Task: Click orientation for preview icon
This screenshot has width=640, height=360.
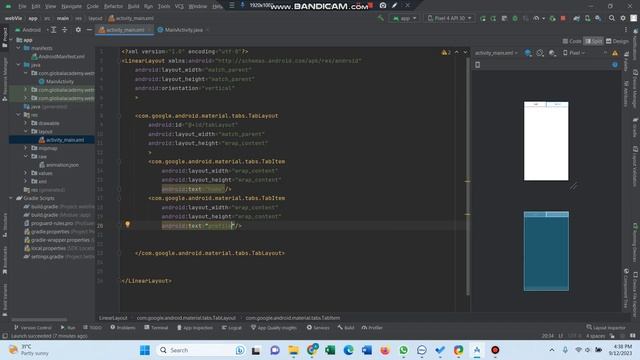Action: click(540, 53)
